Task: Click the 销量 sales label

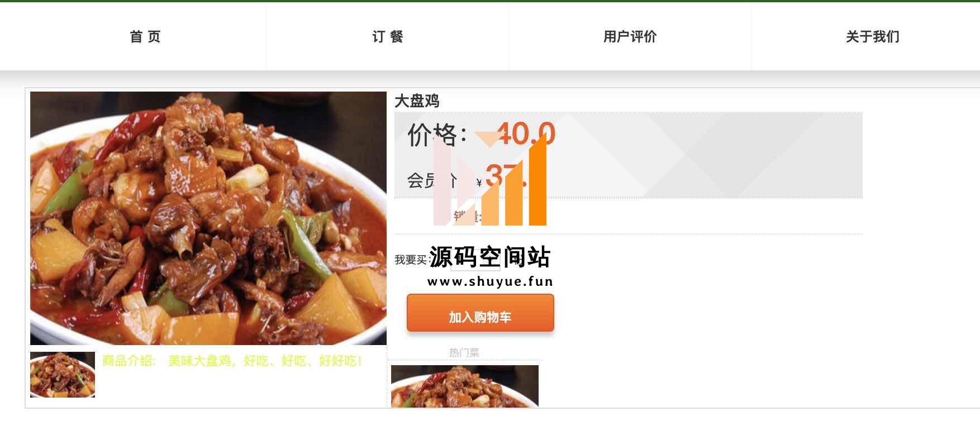Action: [x=467, y=216]
